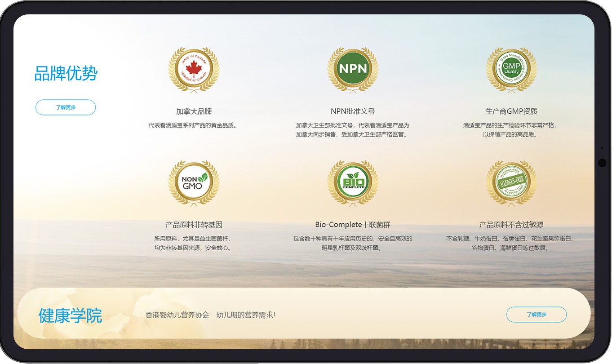Click the BIO Complete badge icon
Image resolution: width=612 pixels, height=364 pixels.
point(353,183)
